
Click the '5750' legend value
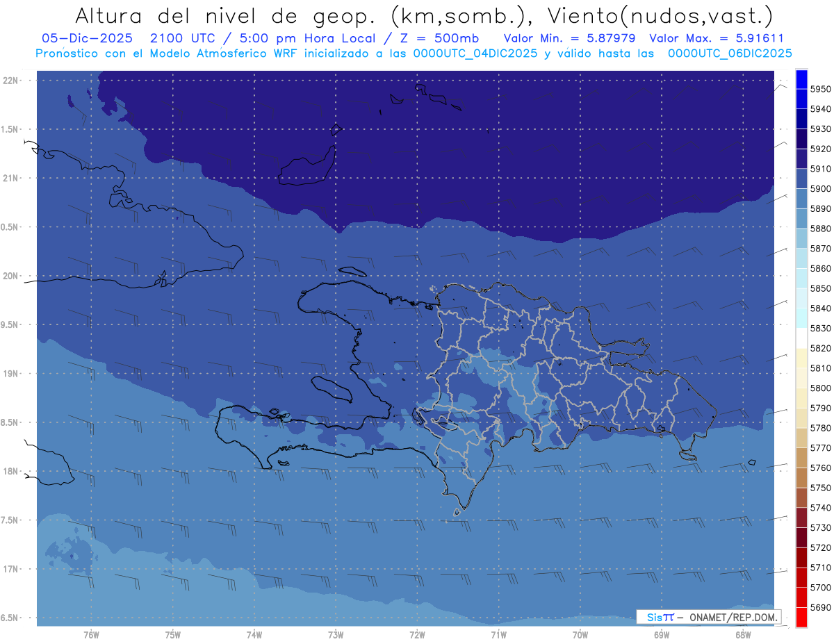coord(820,488)
